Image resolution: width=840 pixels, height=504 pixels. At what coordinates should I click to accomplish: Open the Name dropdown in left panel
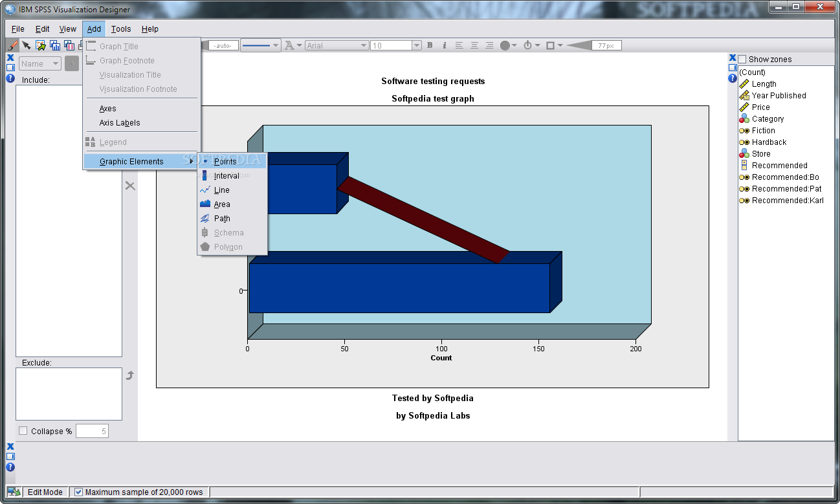click(40, 63)
